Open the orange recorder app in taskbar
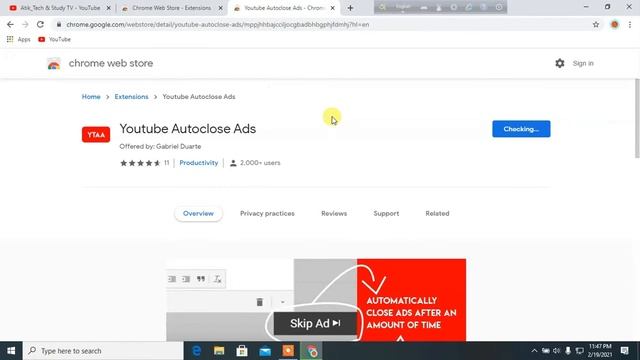 [x=288, y=351]
